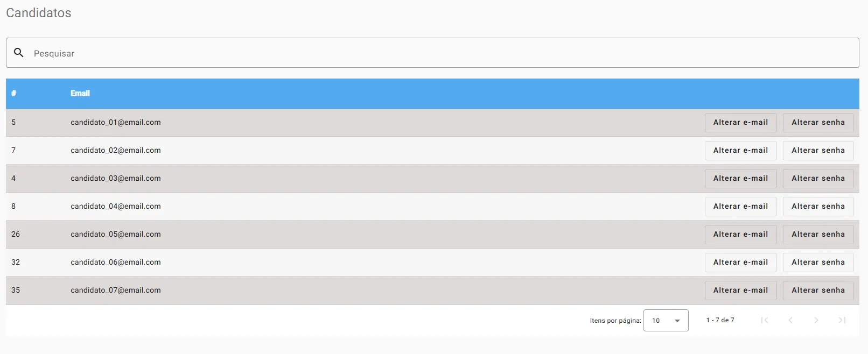The width and height of the screenshot is (868, 354).
Task: Change password for candidato_03@email.com
Action: (x=818, y=179)
